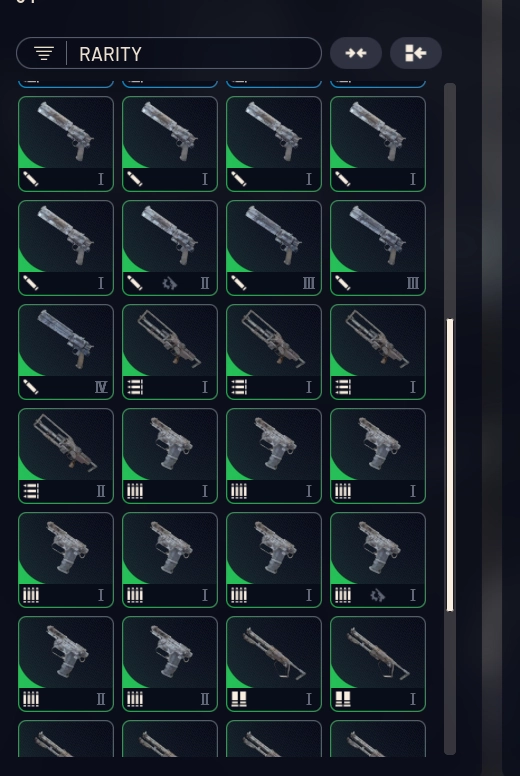The height and width of the screenshot is (776, 520).
Task: Click the attachment icon on the level II revolver
Action: coord(170,284)
